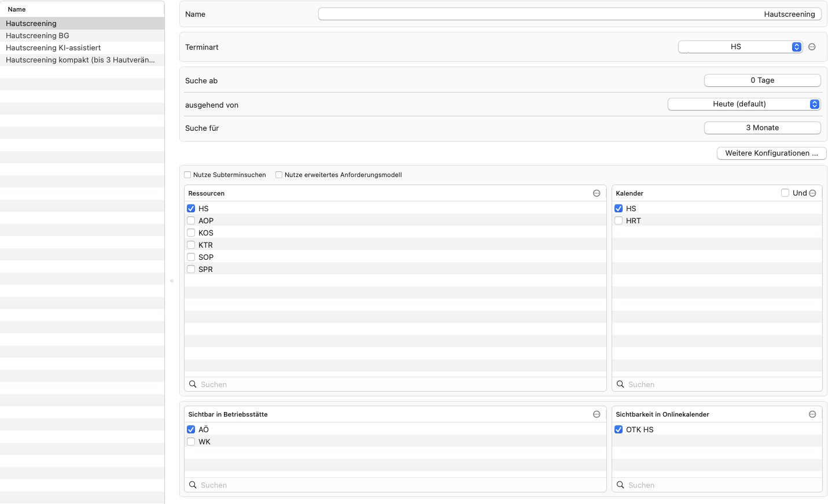Click Weitere Konfigurationen button
The width and height of the screenshot is (828, 504).
(x=772, y=153)
